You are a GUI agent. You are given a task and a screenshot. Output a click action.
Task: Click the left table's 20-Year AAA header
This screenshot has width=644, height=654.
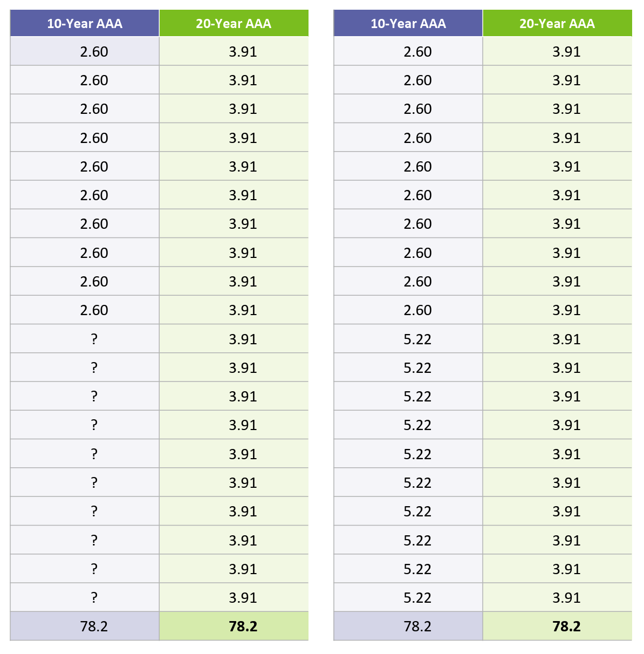234,24
